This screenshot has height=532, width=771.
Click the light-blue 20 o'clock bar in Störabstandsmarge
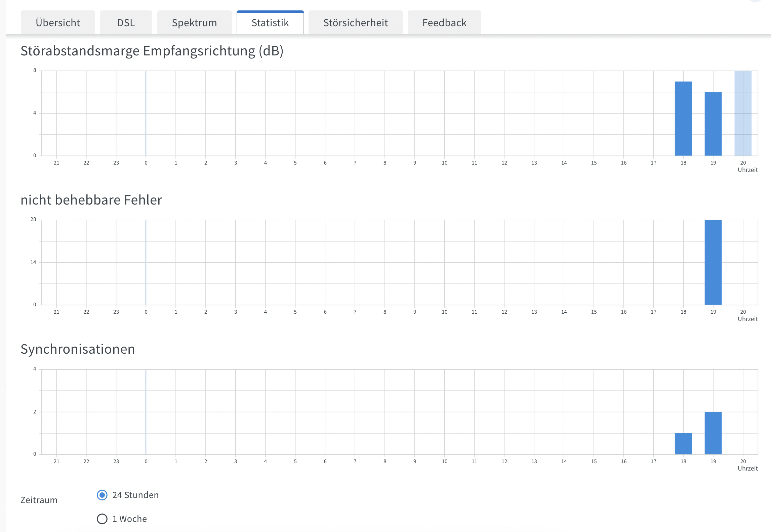point(743,113)
